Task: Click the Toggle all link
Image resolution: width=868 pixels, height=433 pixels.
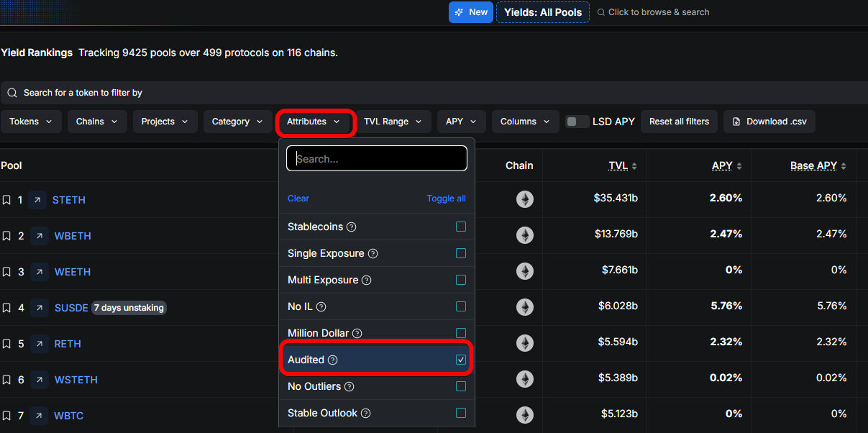Action: click(446, 199)
